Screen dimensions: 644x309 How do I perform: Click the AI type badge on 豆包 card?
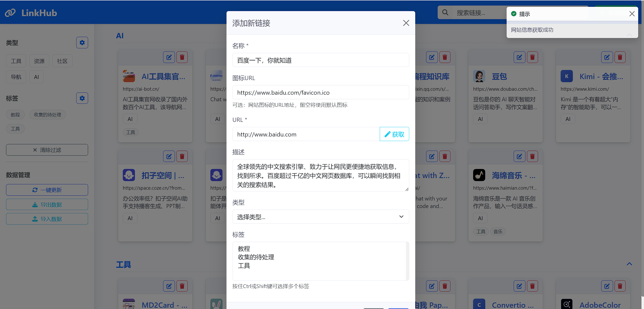pyautogui.click(x=480, y=119)
